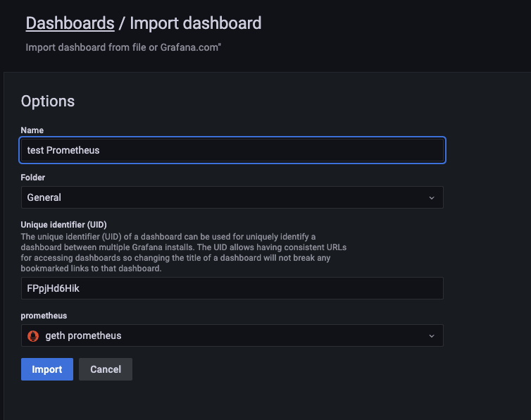Expand the Folder dropdown chevron
The width and height of the screenshot is (531, 420).
coord(432,197)
